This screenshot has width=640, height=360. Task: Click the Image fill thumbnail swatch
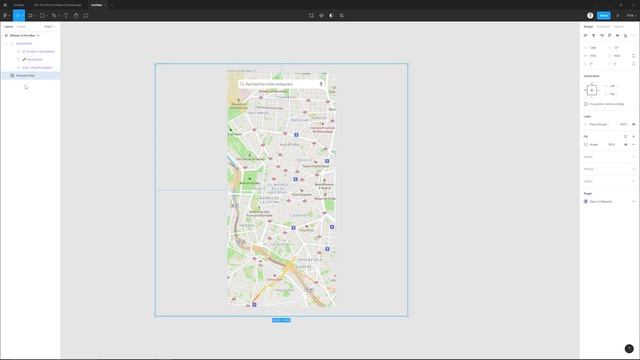pos(586,144)
